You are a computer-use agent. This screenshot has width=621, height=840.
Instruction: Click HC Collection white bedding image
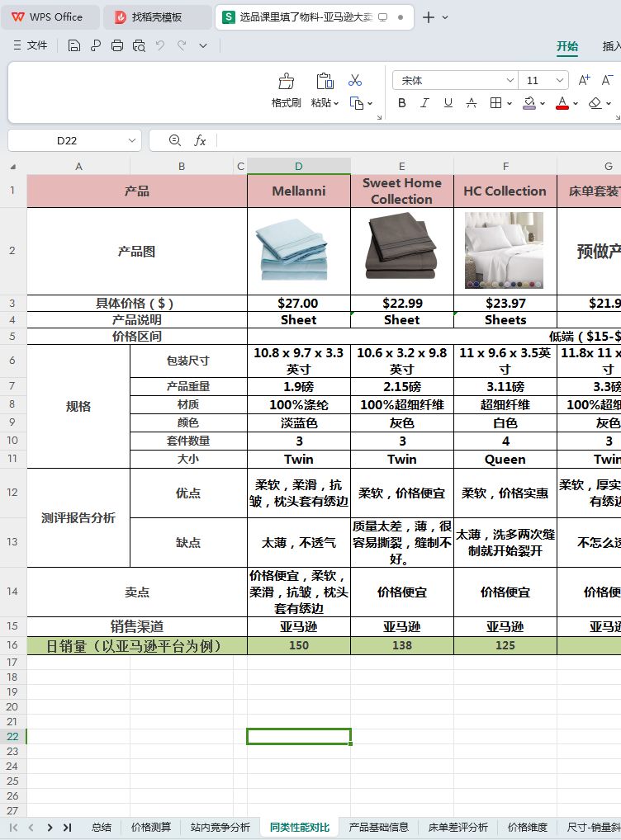504,250
